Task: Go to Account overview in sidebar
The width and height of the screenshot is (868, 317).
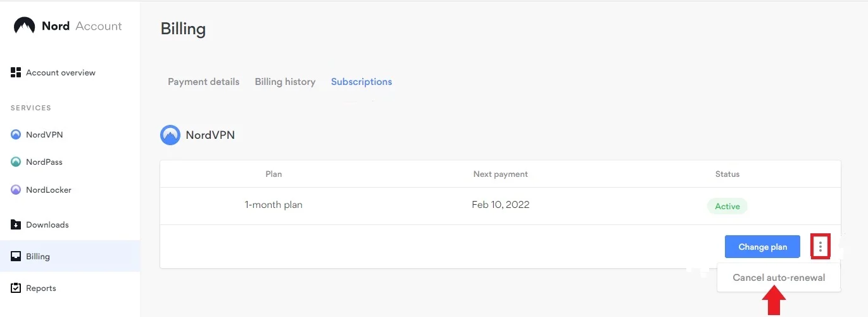Action: pyautogui.click(x=61, y=72)
